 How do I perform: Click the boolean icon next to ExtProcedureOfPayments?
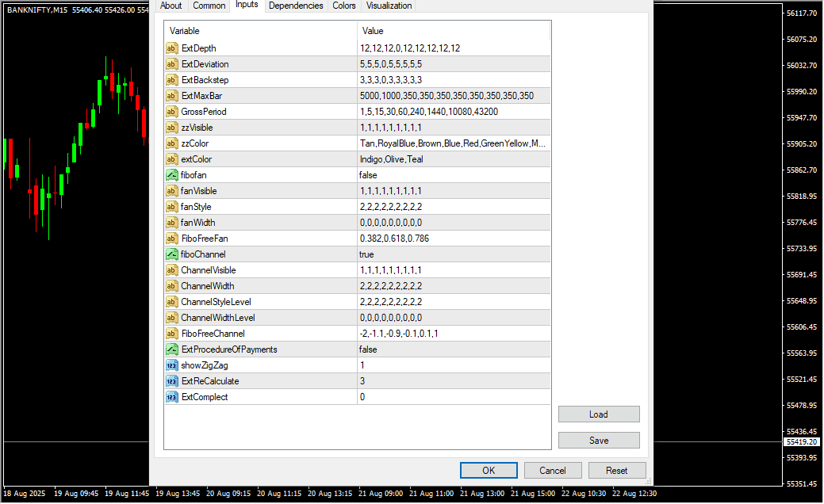click(x=171, y=349)
